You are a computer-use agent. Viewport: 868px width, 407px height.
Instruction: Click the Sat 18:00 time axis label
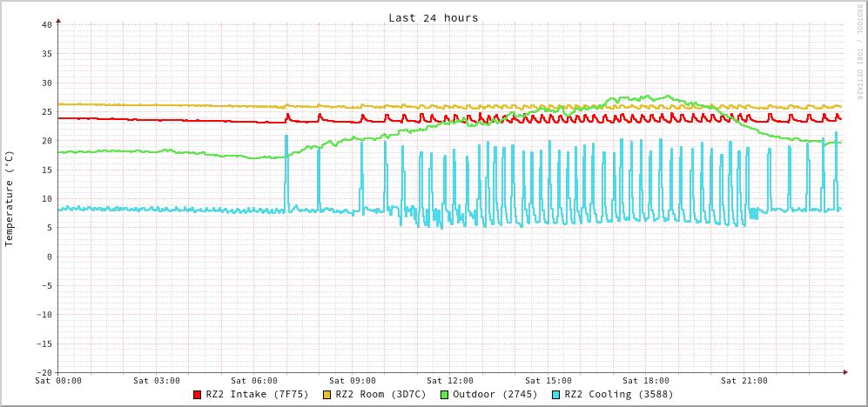coord(646,380)
